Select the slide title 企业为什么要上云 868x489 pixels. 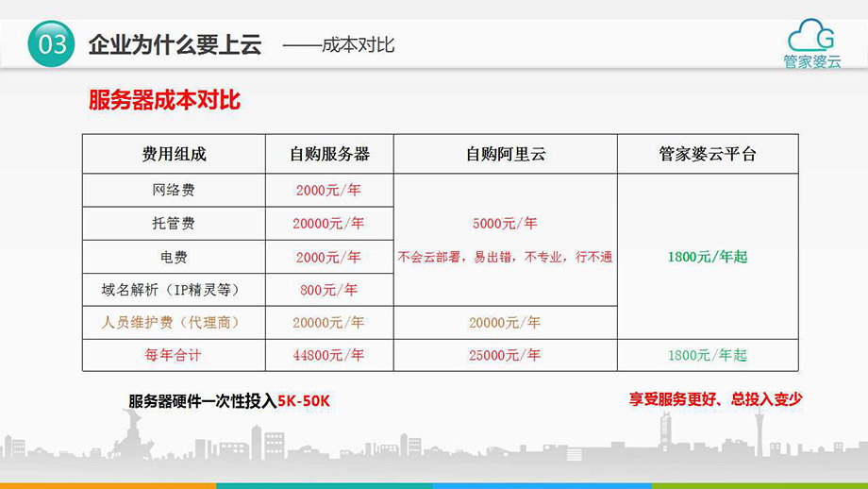point(175,45)
